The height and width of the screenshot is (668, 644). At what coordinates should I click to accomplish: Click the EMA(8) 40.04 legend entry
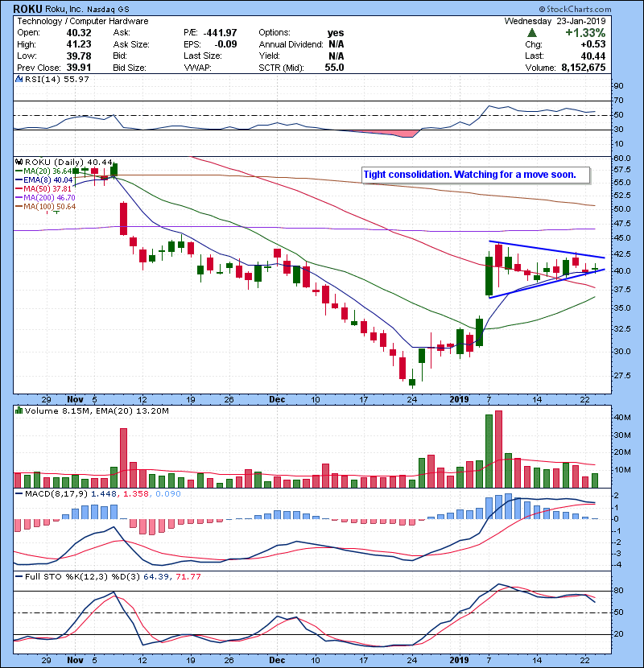coord(47,180)
